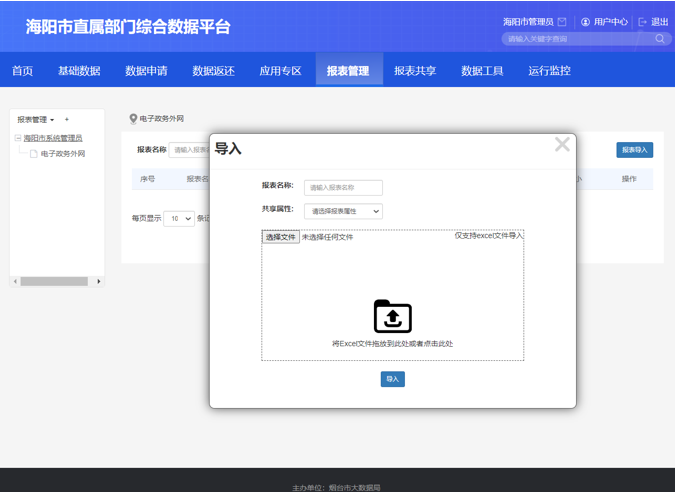Open the 报表共享 tab

(415, 71)
